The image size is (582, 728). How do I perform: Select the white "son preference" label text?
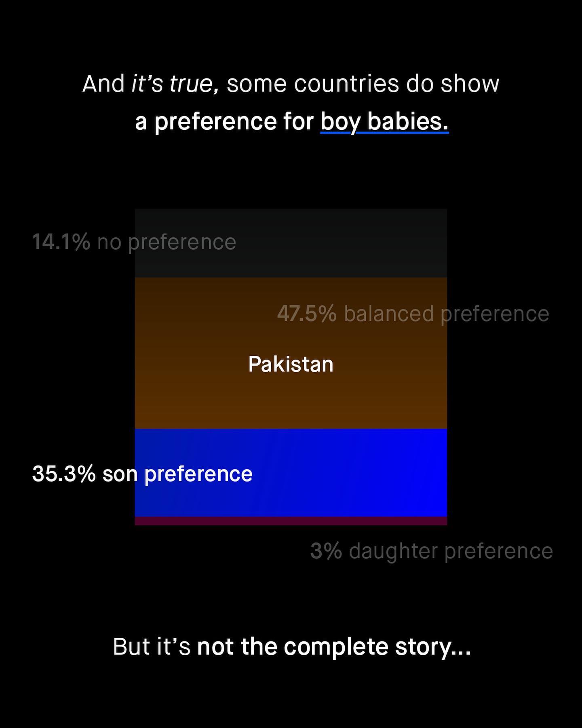pos(177,474)
